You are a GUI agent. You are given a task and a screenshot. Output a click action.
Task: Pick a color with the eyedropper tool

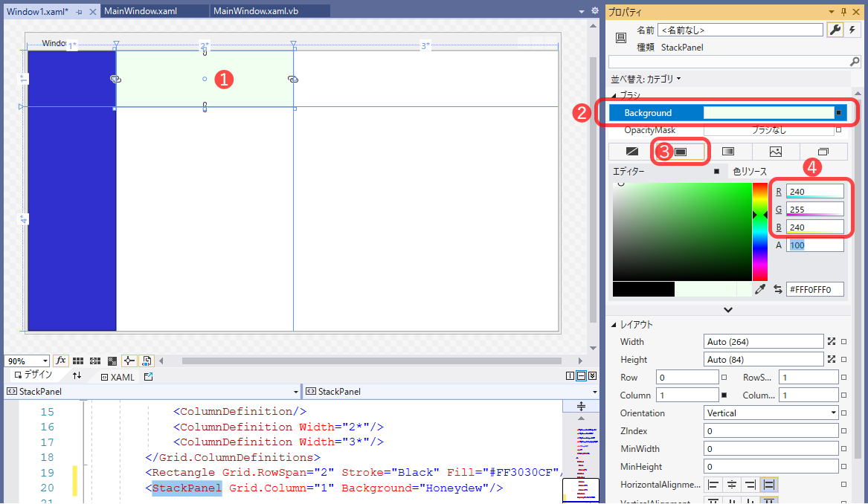(760, 288)
